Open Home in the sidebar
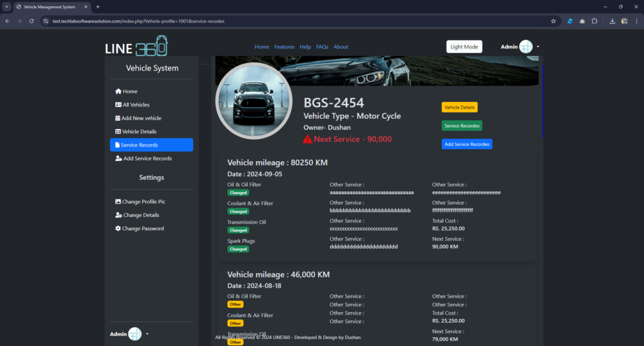 click(152, 91)
